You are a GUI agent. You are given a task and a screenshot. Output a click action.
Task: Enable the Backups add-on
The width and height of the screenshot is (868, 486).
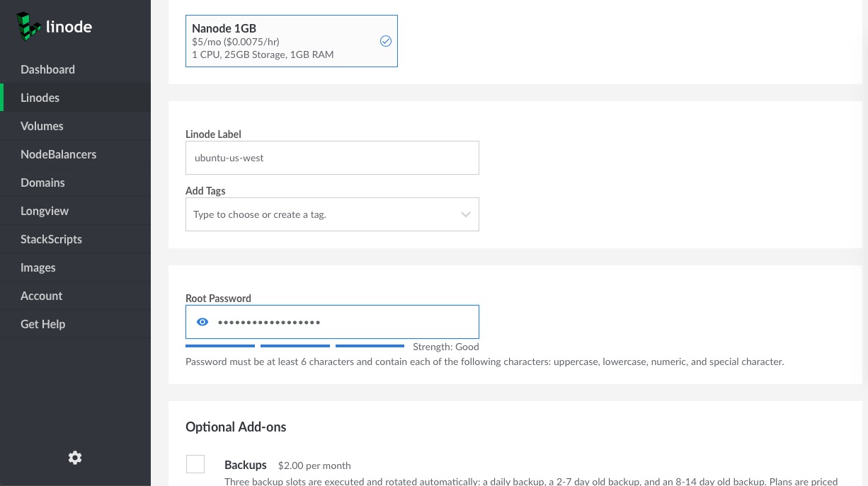(195, 464)
